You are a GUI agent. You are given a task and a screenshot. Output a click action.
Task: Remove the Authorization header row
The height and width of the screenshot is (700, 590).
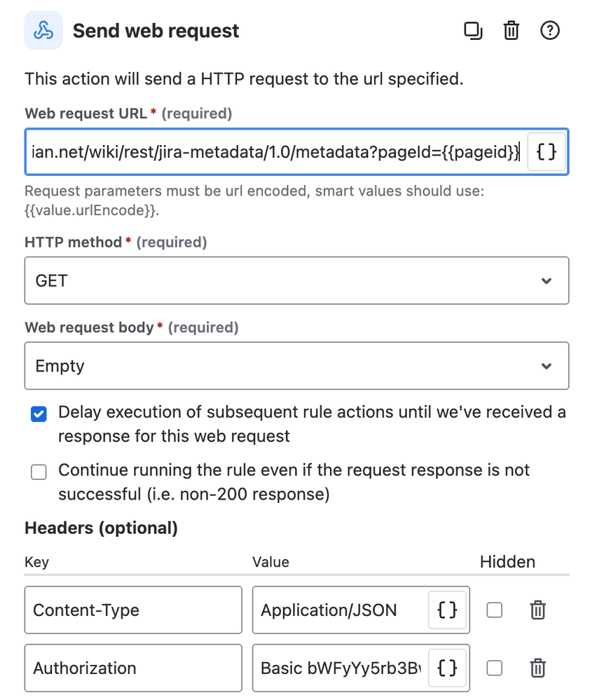point(537,668)
